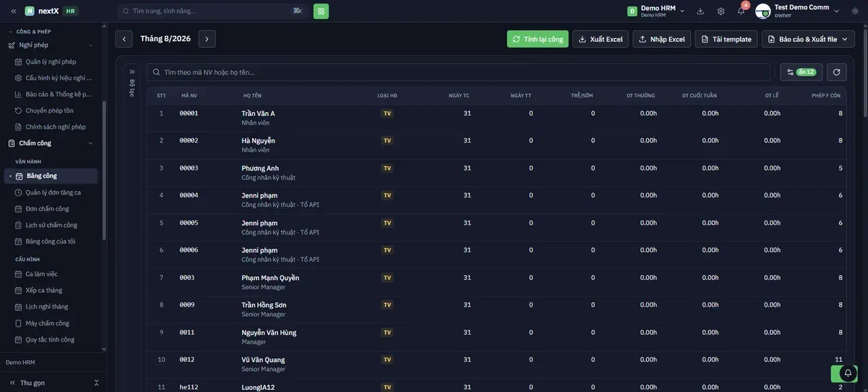Screen dimensions: 868x392
Task: Collapse the Chấm công menu group
Action: (90, 143)
